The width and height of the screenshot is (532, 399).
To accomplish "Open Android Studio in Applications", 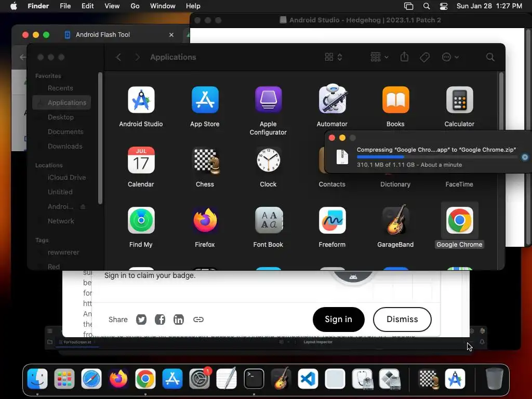I will (141, 100).
